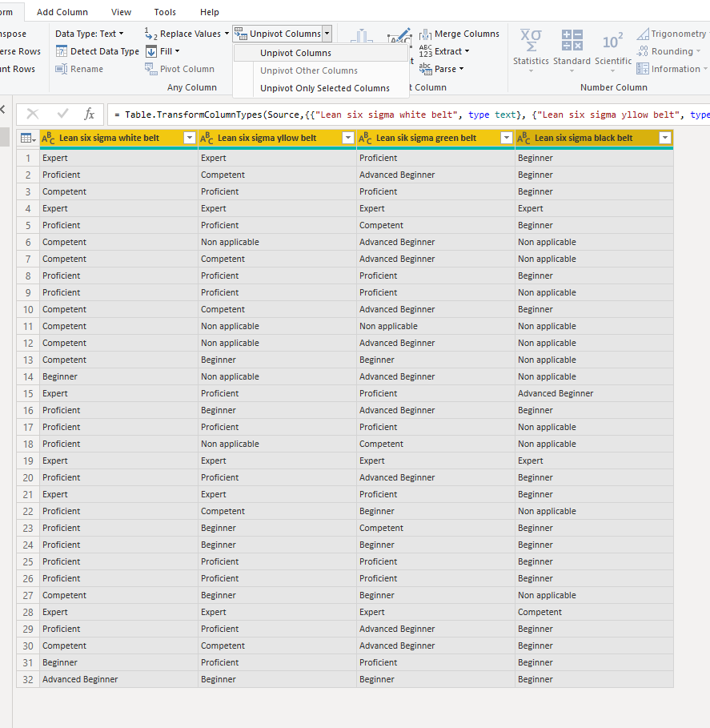Toggle the Unpivot Columns dropdown arrow
Viewport: 710px width, 728px height.
[327, 34]
